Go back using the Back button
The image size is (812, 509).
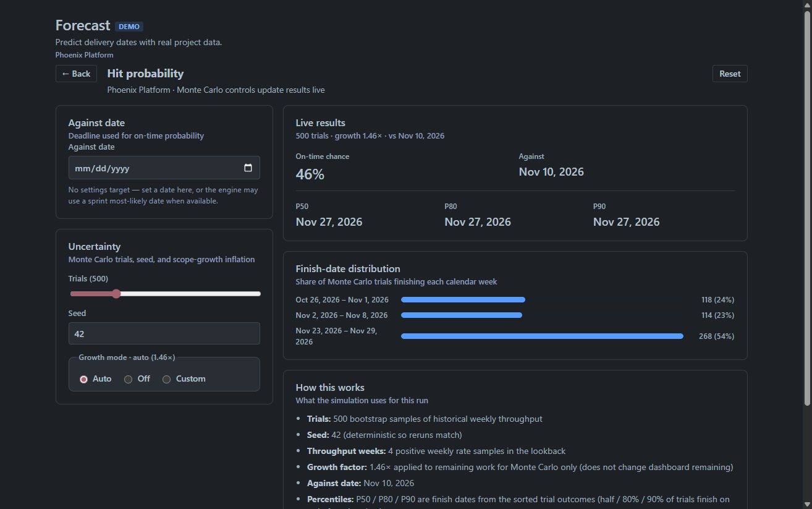tap(76, 74)
